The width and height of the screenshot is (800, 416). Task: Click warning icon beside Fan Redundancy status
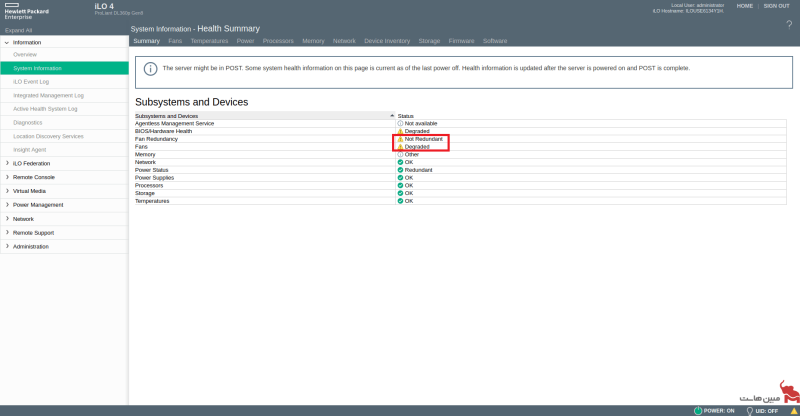(400, 139)
